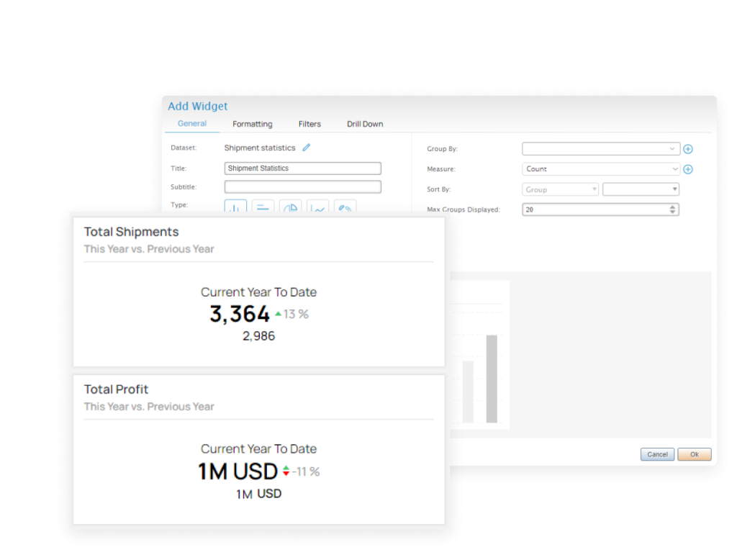737x560 pixels.
Task: Click the plus icon next to Measure
Action: coord(688,168)
